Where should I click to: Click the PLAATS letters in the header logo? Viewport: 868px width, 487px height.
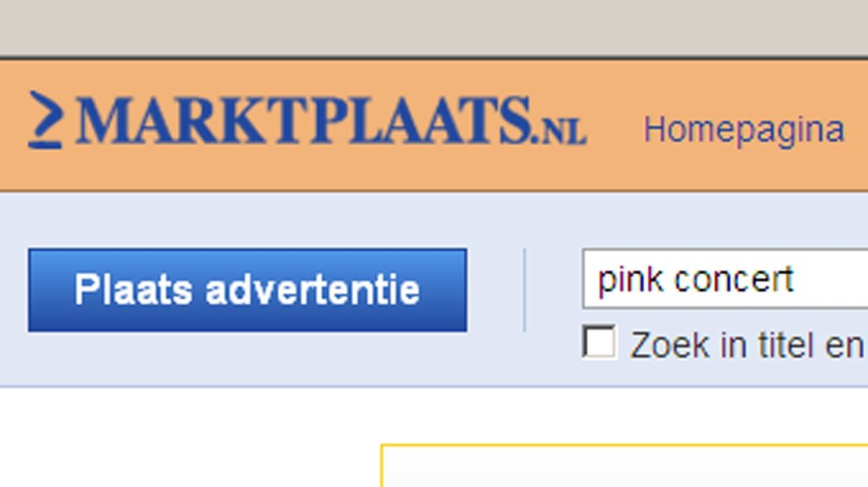coord(422,120)
